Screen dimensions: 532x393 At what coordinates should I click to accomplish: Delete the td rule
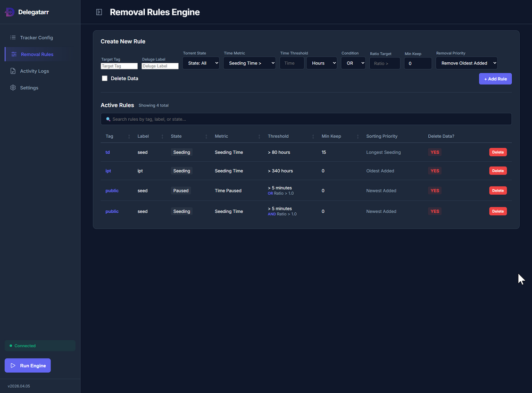click(x=498, y=152)
